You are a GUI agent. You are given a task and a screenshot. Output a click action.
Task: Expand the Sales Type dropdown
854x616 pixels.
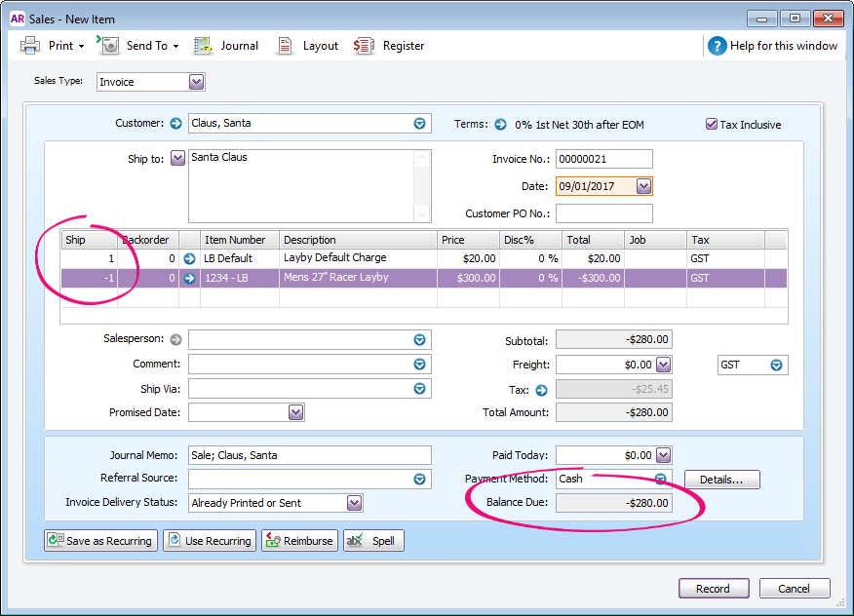point(196,82)
